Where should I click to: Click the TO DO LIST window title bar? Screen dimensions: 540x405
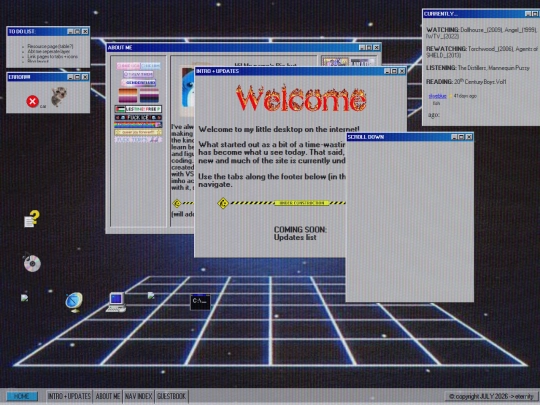[x=48, y=31]
